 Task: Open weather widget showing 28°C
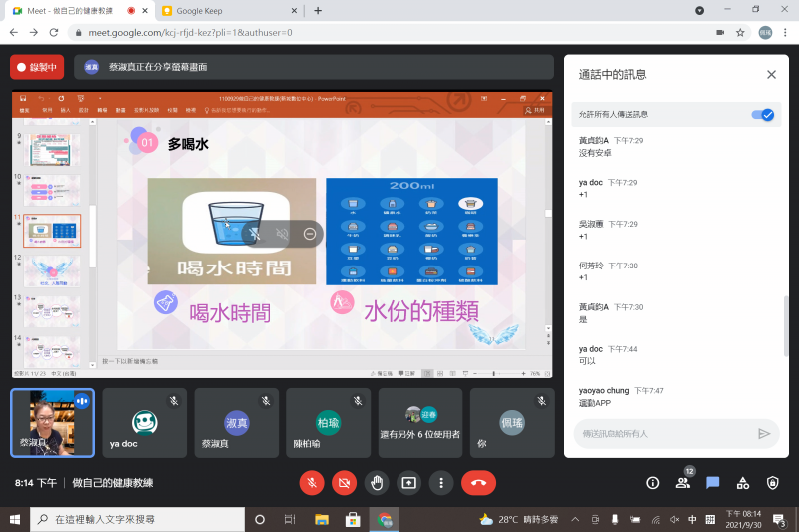(x=518, y=519)
